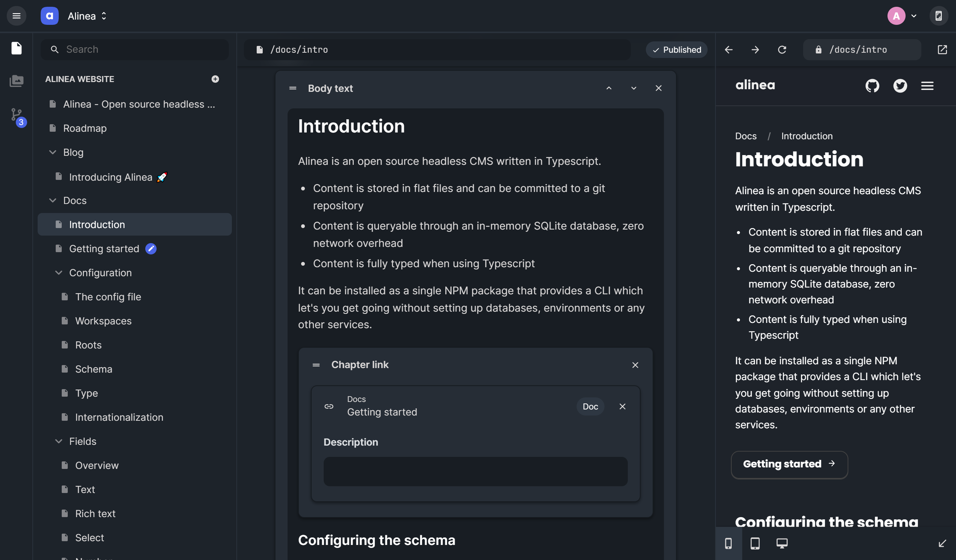Click the Chapter link drag handle
This screenshot has height=560, width=956.
coord(316,365)
